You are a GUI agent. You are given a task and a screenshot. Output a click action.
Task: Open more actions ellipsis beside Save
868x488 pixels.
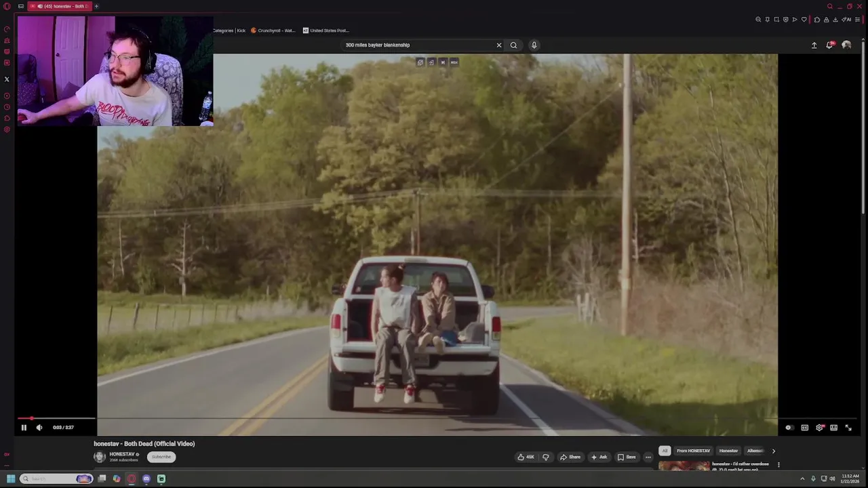click(648, 457)
